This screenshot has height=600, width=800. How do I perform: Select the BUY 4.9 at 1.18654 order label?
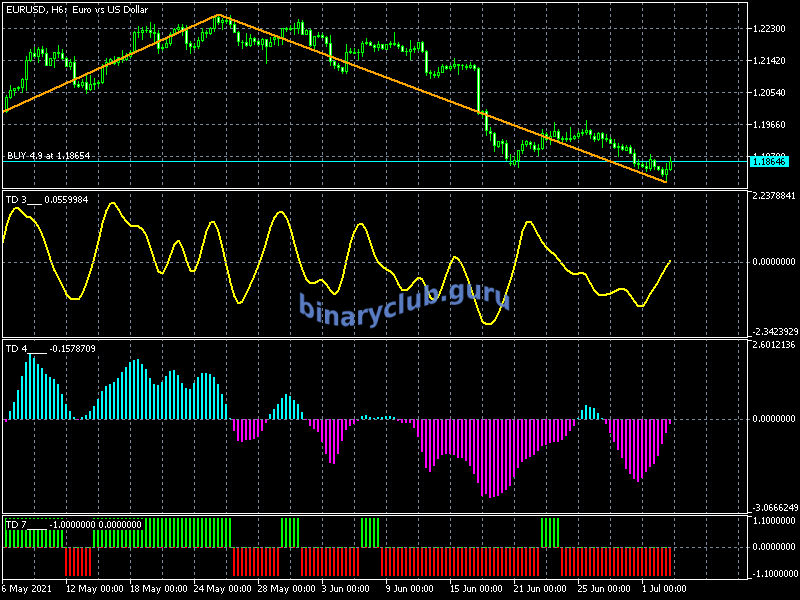(49, 156)
